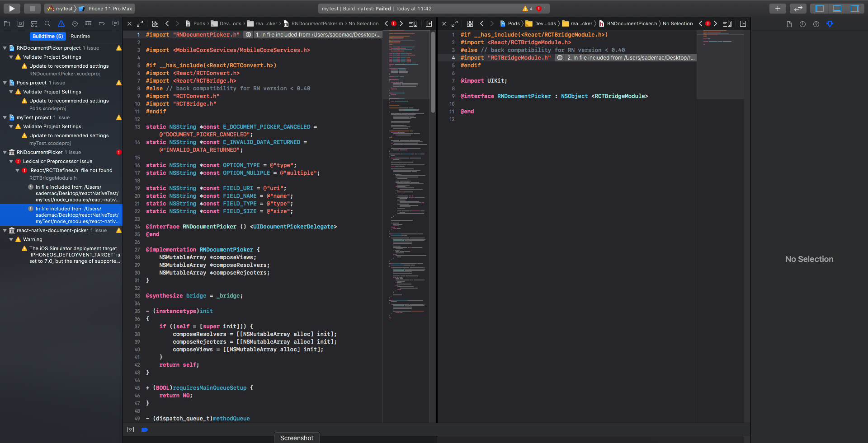
Task: Select the 'React/RCTDefines.h' file not found error
Action: 71,170
